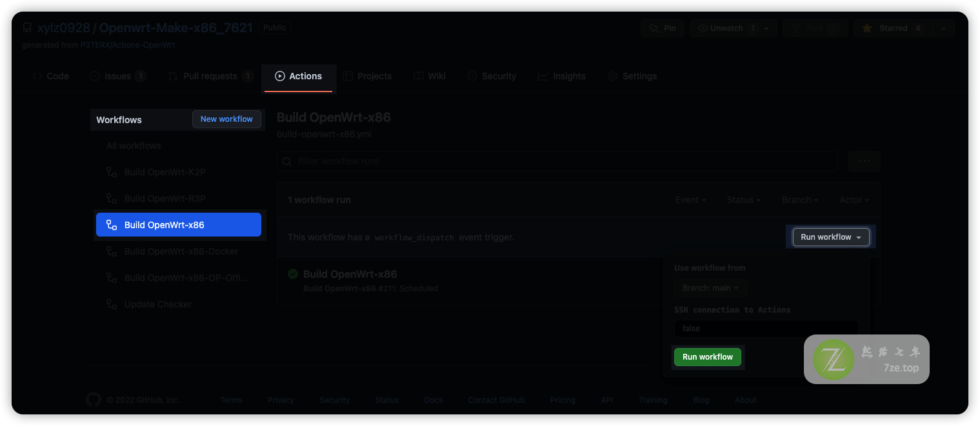Click the green Run workflow button
This screenshot has width=980, height=426.
click(707, 356)
